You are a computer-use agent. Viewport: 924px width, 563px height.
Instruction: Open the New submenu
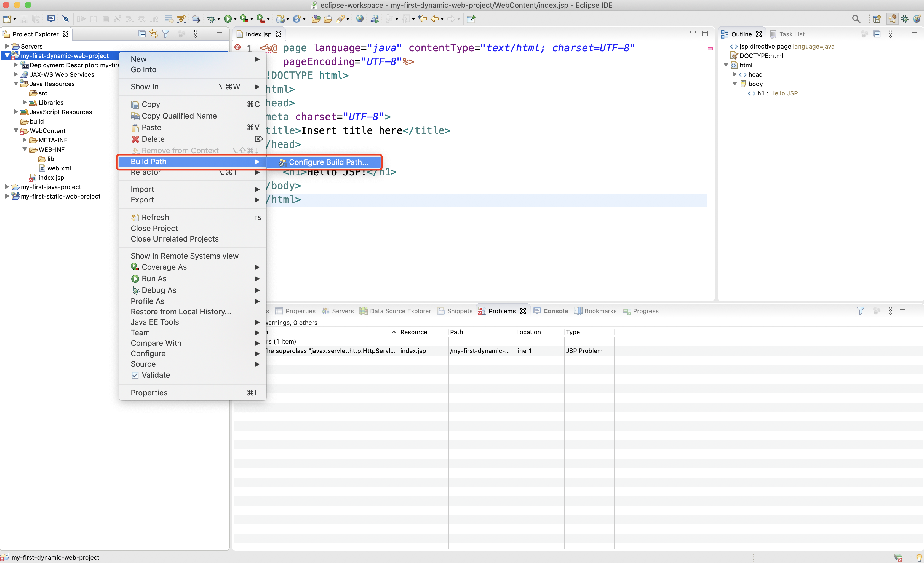point(193,59)
